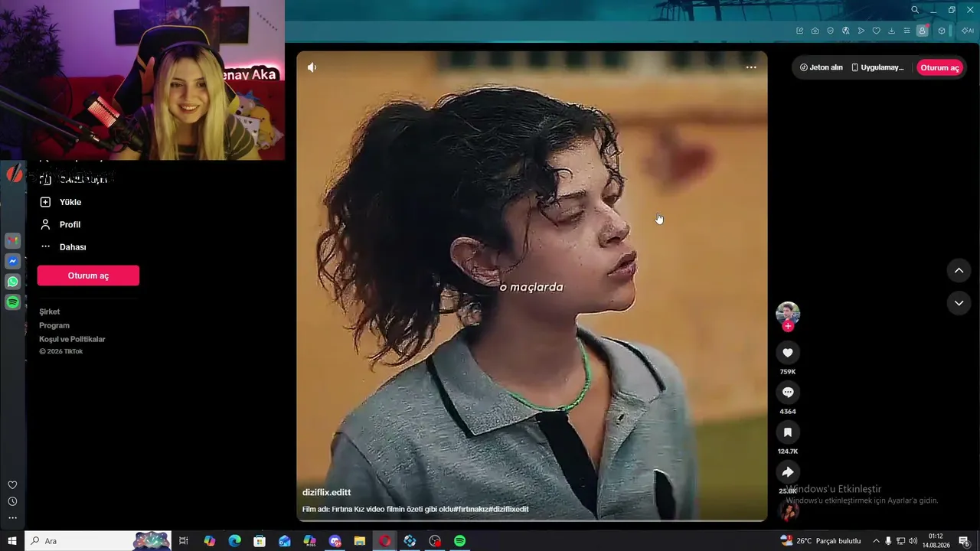Click the Opera edit page toolbar icon
The height and width of the screenshot is (551, 980).
pyautogui.click(x=800, y=31)
